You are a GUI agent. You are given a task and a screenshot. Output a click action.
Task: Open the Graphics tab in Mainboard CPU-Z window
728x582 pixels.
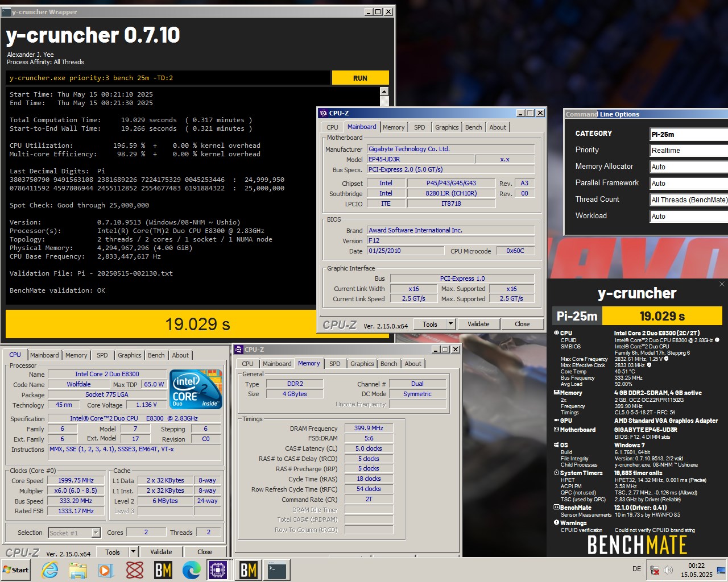tap(447, 127)
